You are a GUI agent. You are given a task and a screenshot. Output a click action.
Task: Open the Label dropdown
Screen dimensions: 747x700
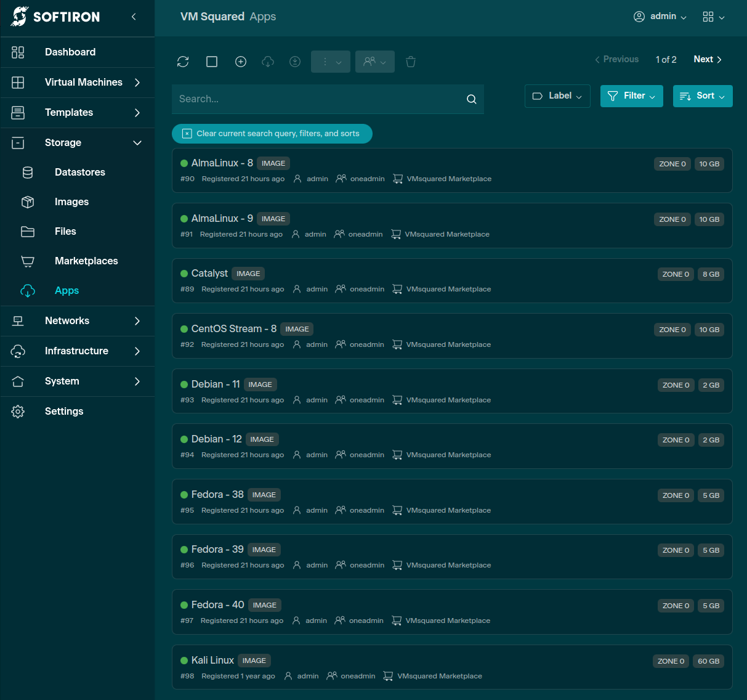point(557,96)
